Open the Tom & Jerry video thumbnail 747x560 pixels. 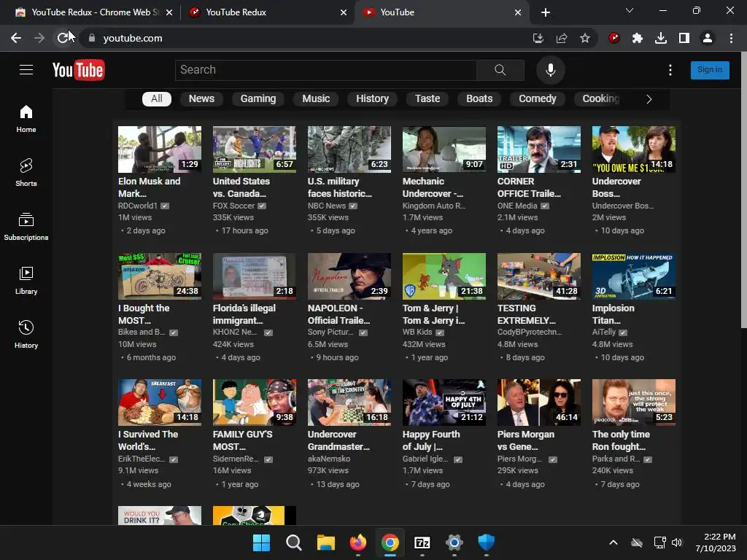point(444,276)
